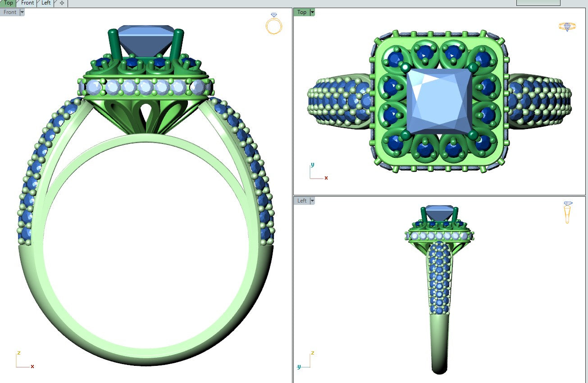Switch to the Top viewport tab
588x383 pixels.
tap(8, 3)
